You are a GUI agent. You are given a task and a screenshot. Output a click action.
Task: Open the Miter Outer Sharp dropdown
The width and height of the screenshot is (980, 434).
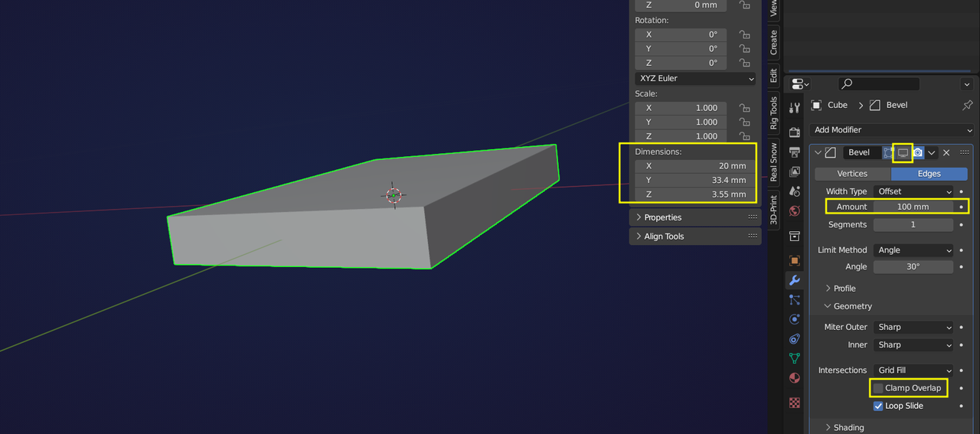tap(913, 327)
